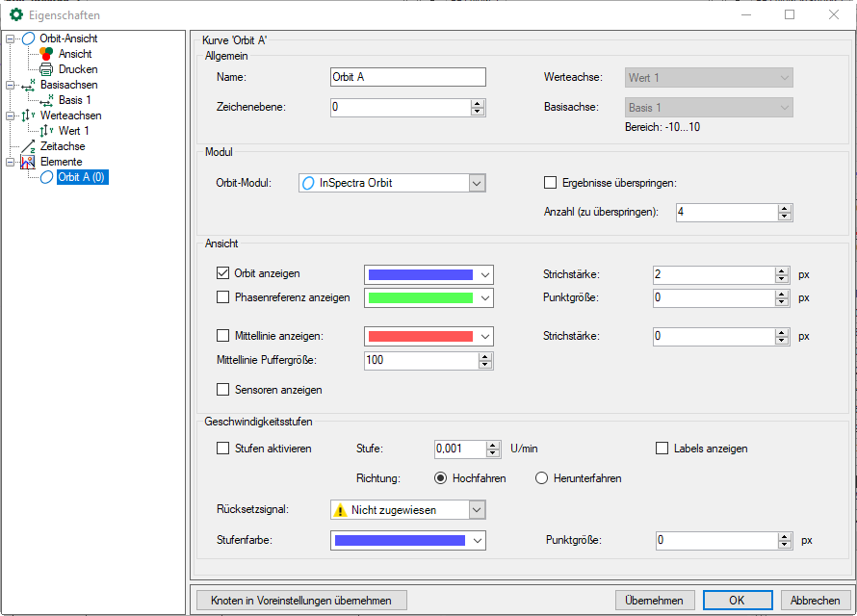Increase Stufen Punktgröße with up arrow
Image resolution: width=857 pixels, height=616 pixels.
pos(785,537)
